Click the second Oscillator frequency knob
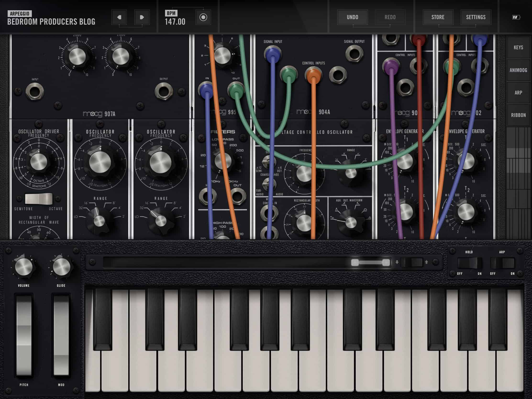This screenshot has width=532, height=399. click(x=161, y=162)
